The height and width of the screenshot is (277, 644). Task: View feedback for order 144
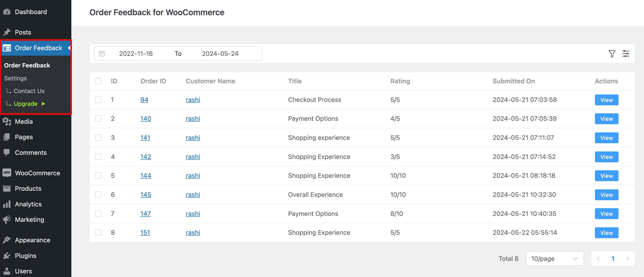[606, 176]
